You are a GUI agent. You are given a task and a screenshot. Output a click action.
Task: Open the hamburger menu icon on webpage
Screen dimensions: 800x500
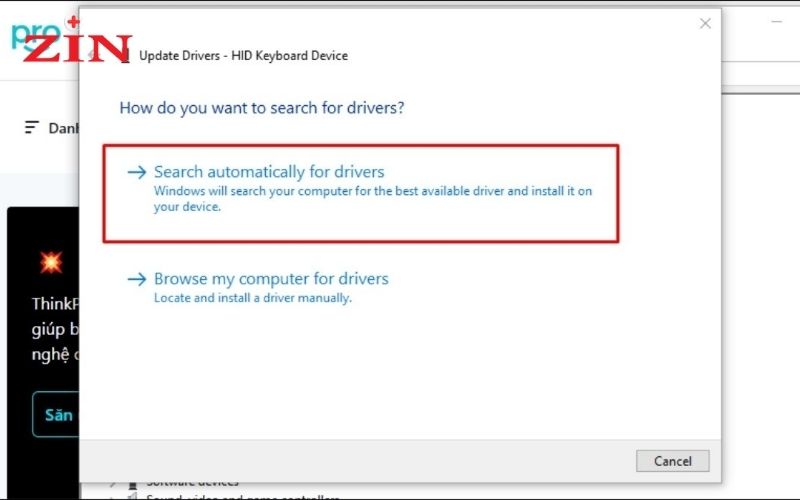pyautogui.click(x=32, y=128)
